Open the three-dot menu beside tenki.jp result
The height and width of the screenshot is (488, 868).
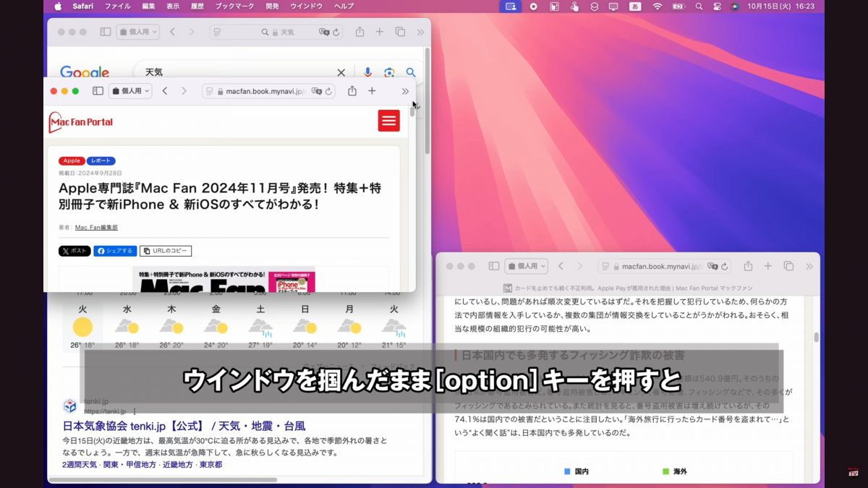point(134,411)
